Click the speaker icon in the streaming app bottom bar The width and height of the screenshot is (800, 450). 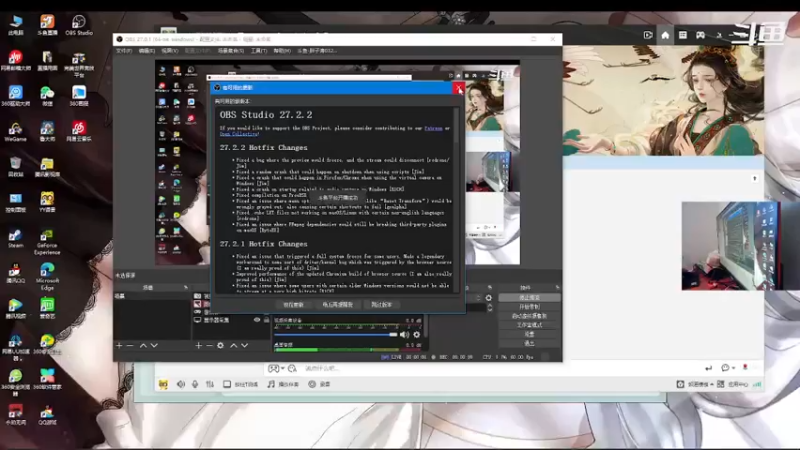181,384
